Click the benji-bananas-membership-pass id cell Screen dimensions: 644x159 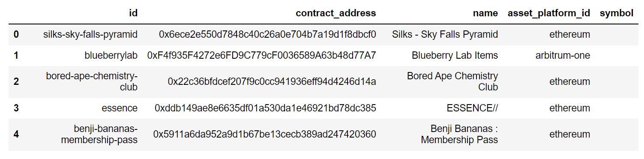coord(99,134)
